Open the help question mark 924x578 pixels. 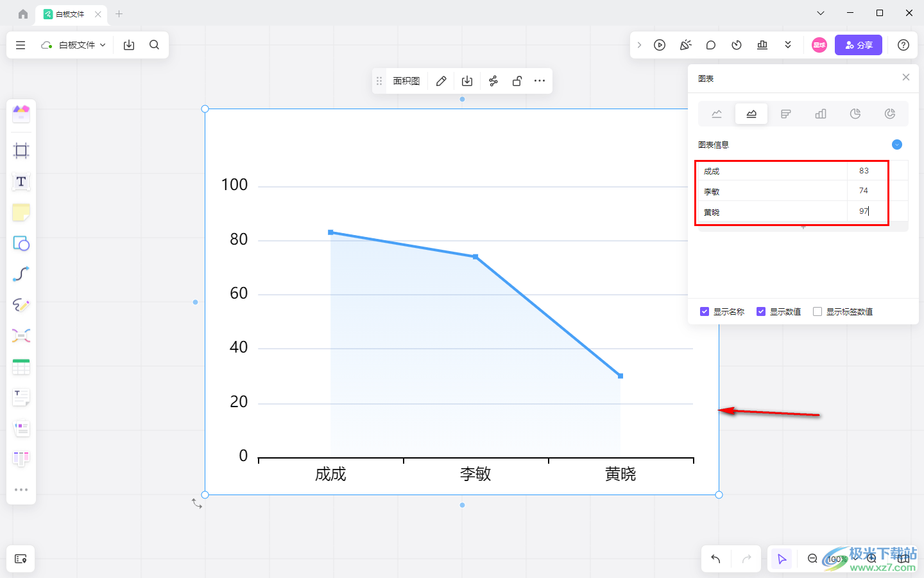click(x=903, y=45)
